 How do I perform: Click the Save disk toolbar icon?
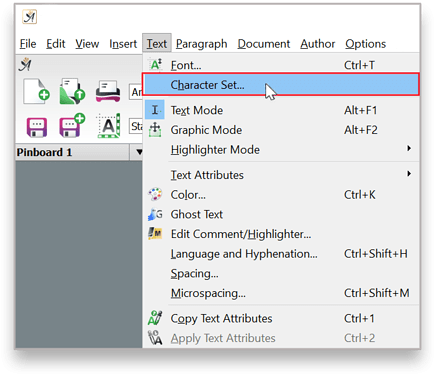pyautogui.click(x=37, y=127)
